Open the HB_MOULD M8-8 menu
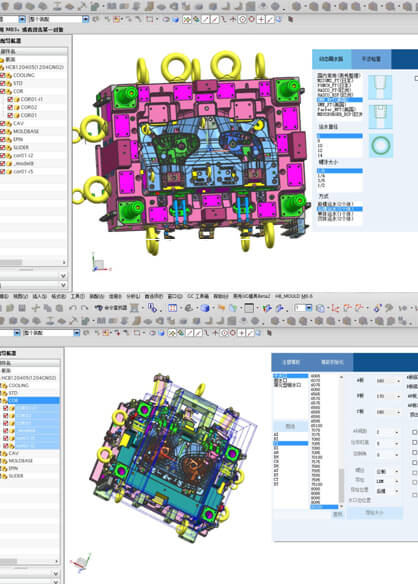Screen dimensions: 418x584 (x=294, y=296)
